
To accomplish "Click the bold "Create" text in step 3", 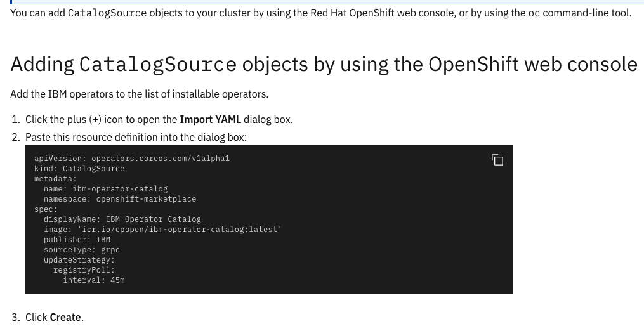I will pos(65,317).
